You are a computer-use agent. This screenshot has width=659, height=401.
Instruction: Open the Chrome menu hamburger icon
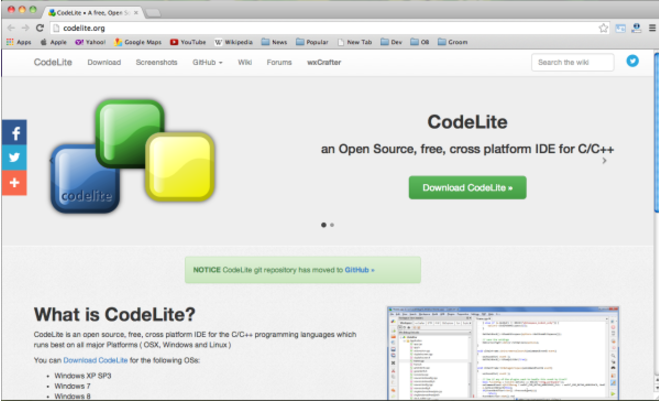652,28
